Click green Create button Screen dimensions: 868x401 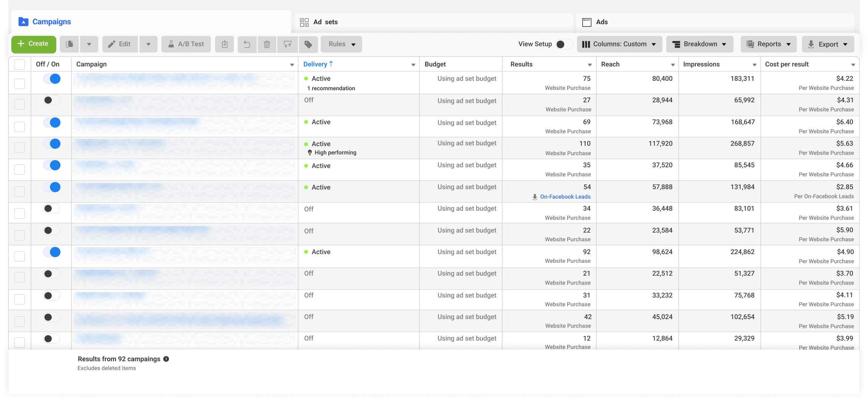tap(34, 44)
